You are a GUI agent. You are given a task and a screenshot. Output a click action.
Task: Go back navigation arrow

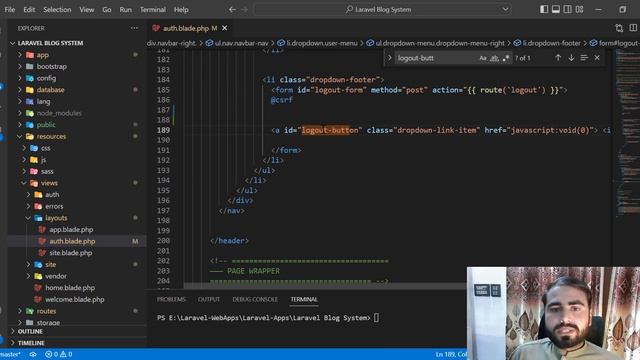point(232,9)
